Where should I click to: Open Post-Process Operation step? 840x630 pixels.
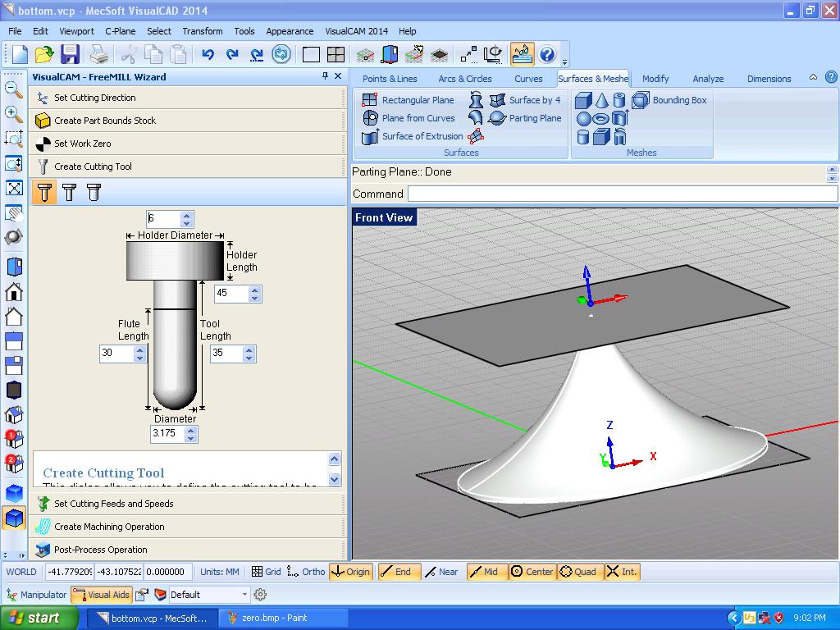point(188,550)
